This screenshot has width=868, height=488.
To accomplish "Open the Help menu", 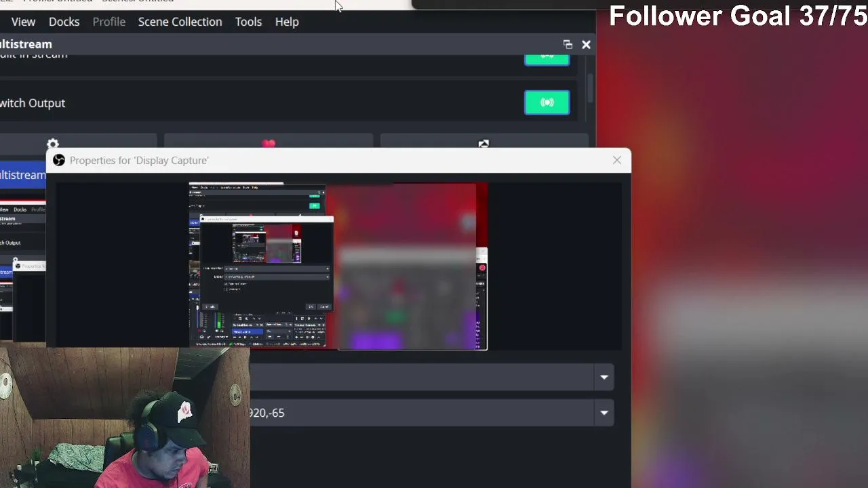I will click(x=287, y=22).
